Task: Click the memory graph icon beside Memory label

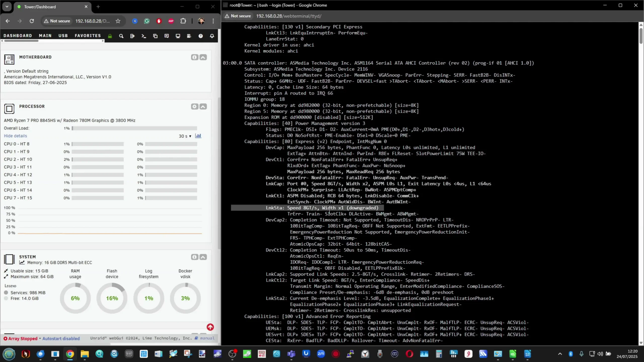Action: click(22, 262)
